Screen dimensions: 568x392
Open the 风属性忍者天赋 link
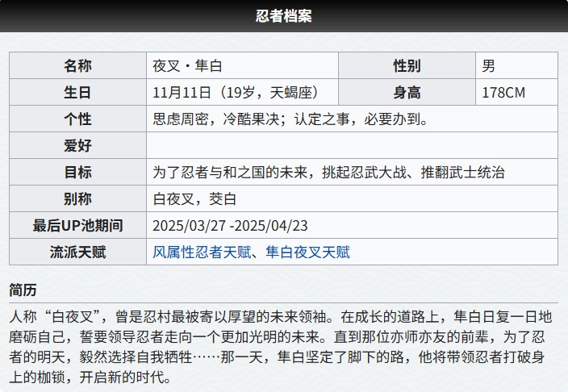click(201, 252)
